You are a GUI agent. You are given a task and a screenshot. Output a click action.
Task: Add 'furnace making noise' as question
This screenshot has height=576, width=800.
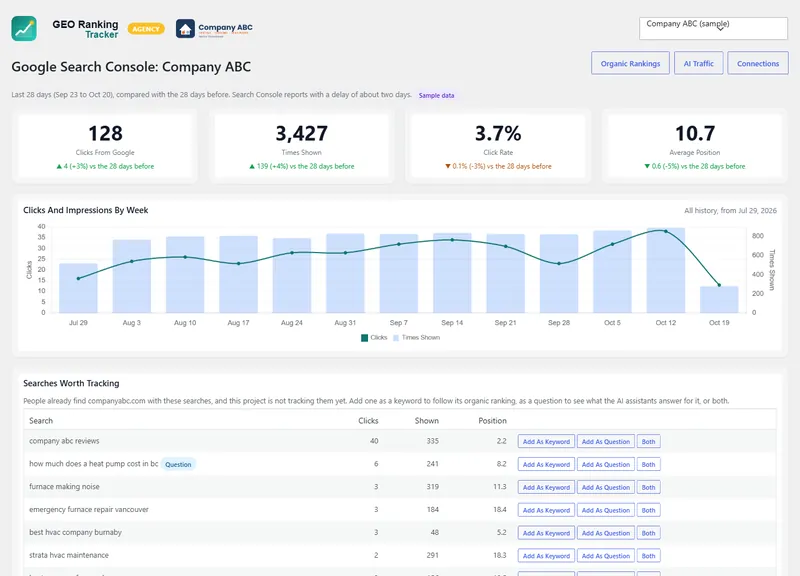coord(606,487)
